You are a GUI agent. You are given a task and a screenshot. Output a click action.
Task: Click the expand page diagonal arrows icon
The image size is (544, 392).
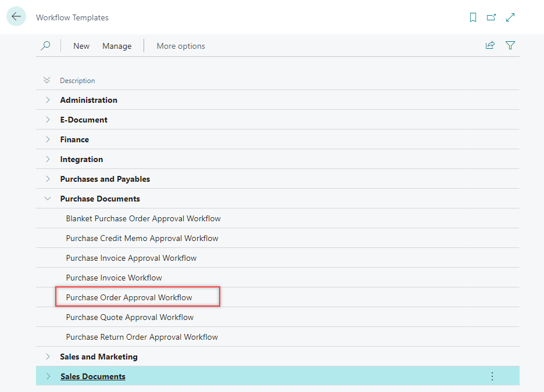510,17
